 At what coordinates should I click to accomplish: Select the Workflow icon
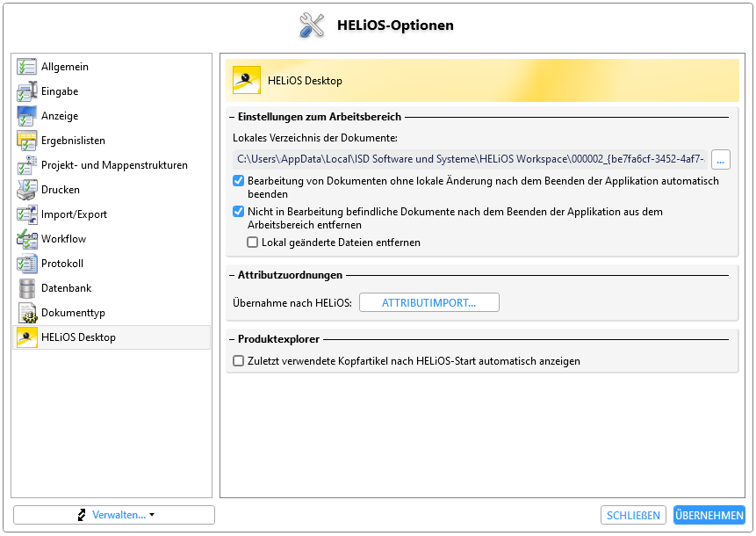(26, 239)
